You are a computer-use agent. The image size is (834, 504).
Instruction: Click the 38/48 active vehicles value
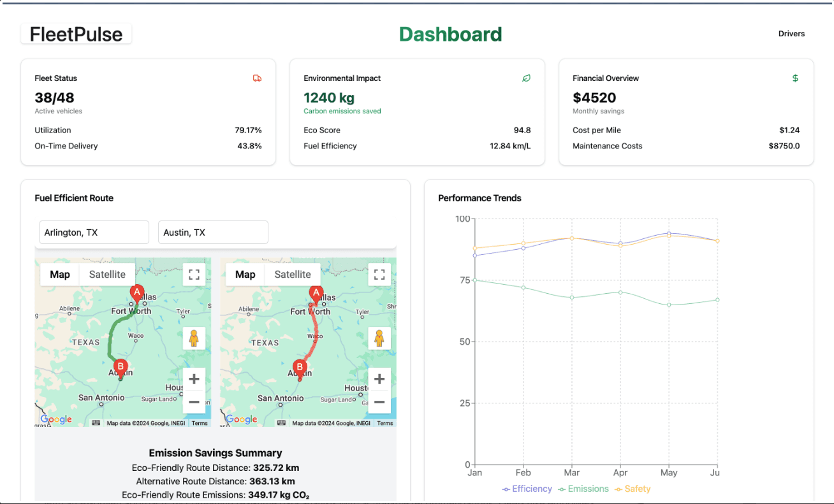click(54, 97)
